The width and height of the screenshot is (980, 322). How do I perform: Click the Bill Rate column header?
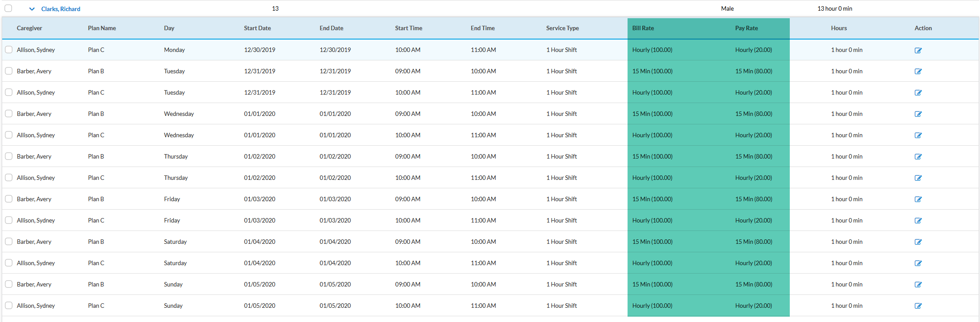tap(643, 28)
